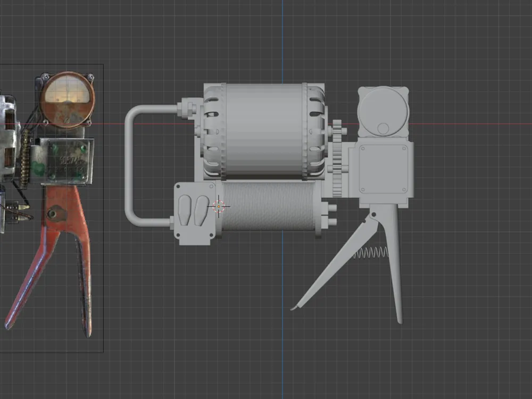532x399 pixels.
Task: Select the small circular knob on gearbox face
Action: [383, 128]
